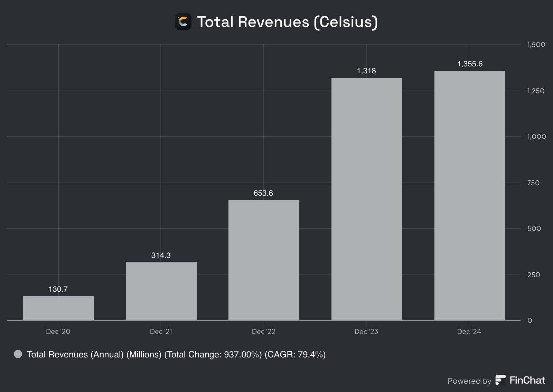Click the 1,500 y-axis tick label
Image resolution: width=553 pixels, height=392 pixels.
[536, 45]
